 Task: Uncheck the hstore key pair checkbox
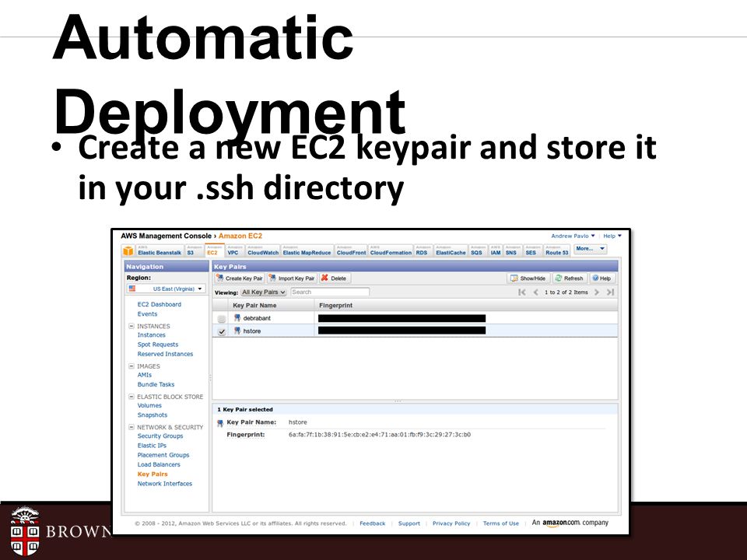tap(222, 331)
